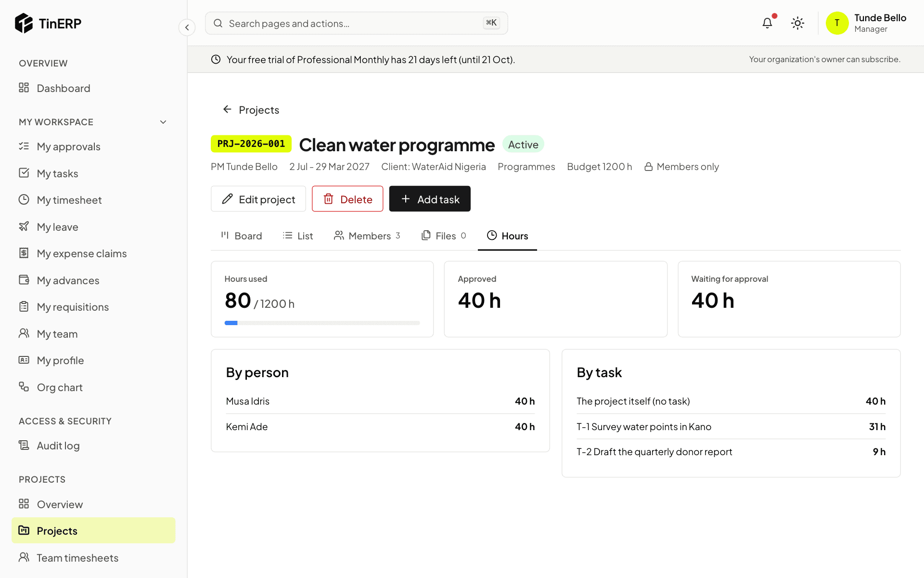924x578 pixels.
Task: Open Team timesheets
Action: (x=93, y=558)
